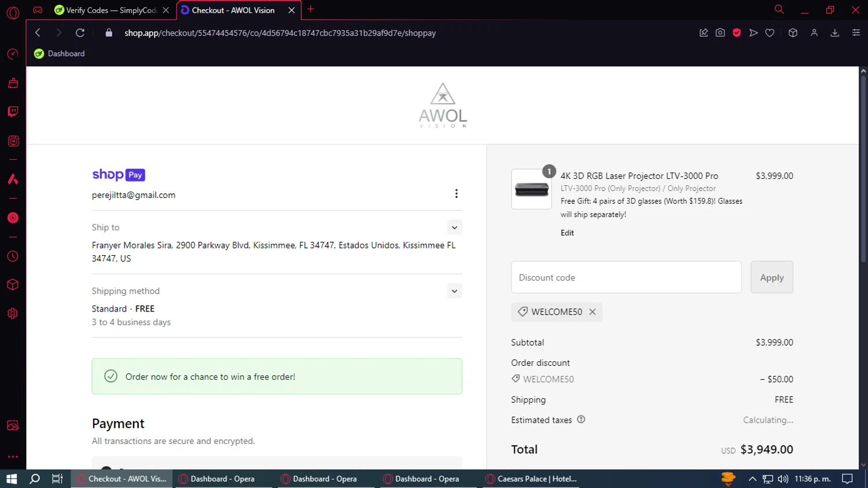Screen dimensions: 868x488
Task: Open GX Deals bag icon in sidebar
Action: pos(13,83)
